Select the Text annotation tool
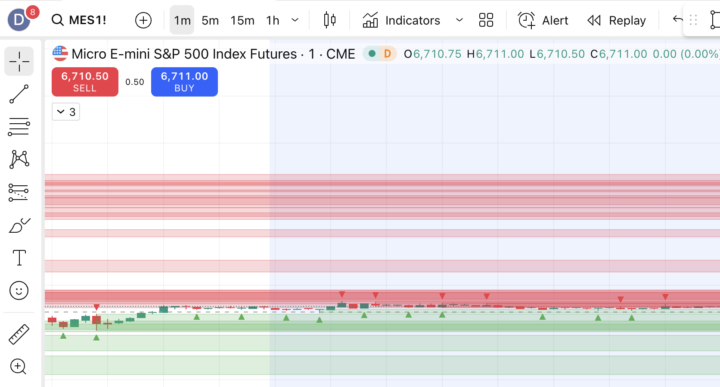 [x=19, y=258]
